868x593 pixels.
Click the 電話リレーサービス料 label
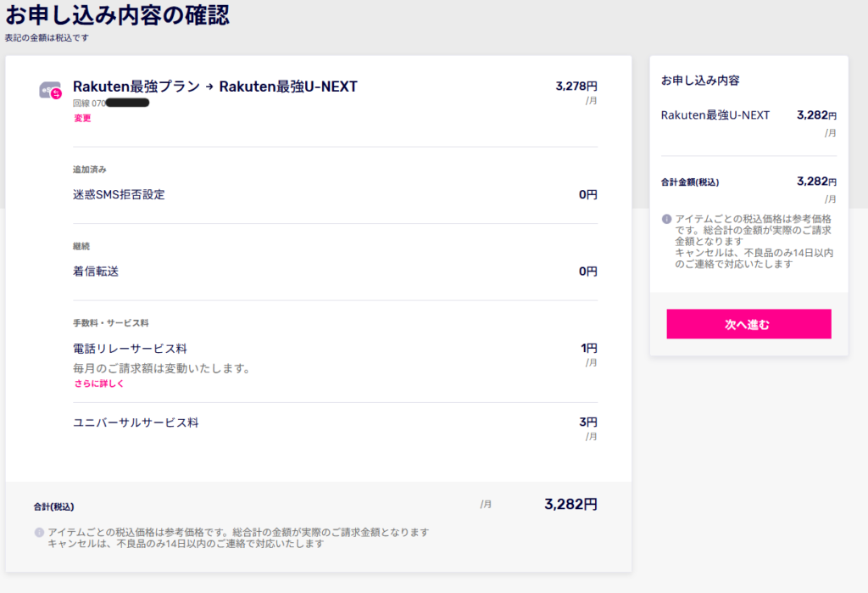(130, 349)
